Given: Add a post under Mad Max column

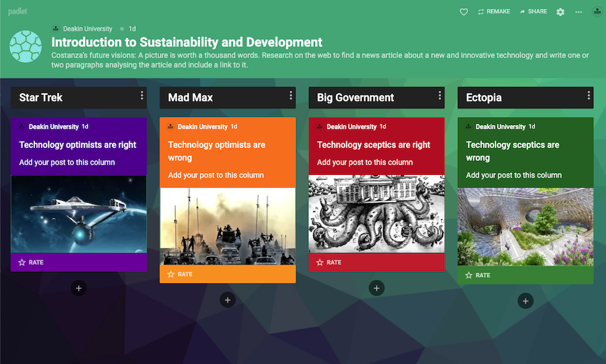Looking at the screenshot, I should (x=228, y=300).
